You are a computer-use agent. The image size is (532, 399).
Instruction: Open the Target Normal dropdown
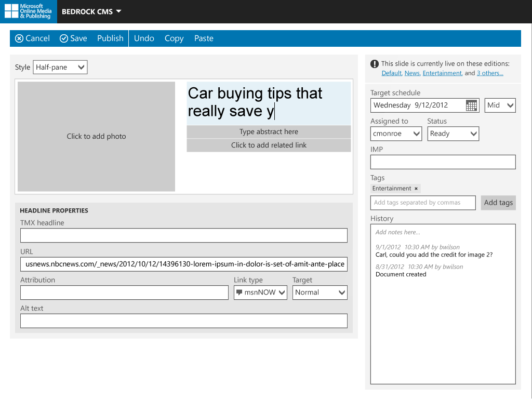(x=320, y=292)
